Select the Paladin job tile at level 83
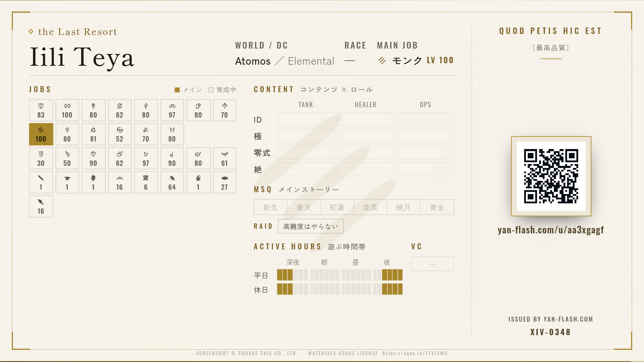Screen dimensions: 644x362 41,110
